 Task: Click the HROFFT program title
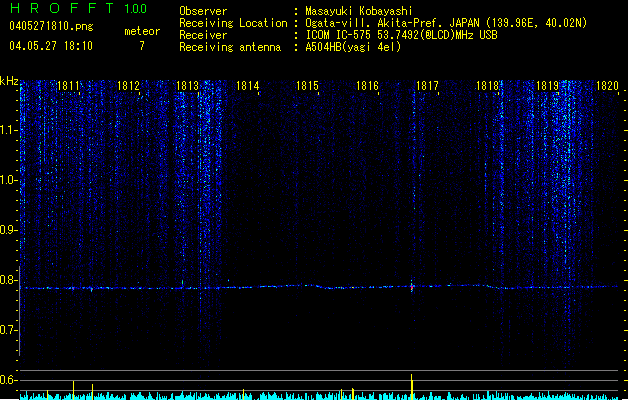click(62, 8)
